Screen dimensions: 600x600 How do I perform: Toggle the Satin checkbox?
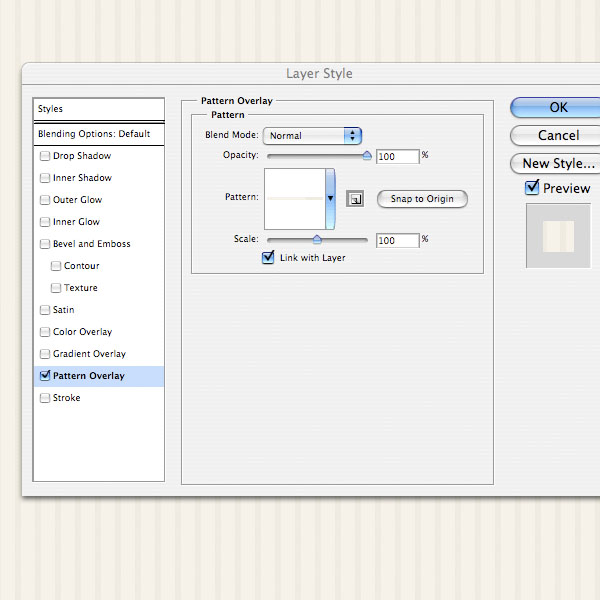pos(45,310)
